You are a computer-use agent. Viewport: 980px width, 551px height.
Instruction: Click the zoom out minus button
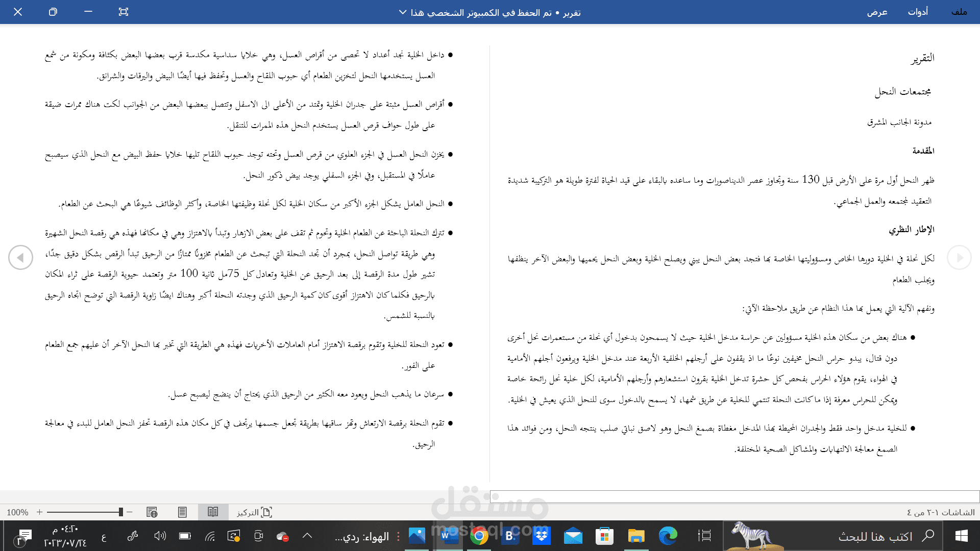click(x=131, y=512)
